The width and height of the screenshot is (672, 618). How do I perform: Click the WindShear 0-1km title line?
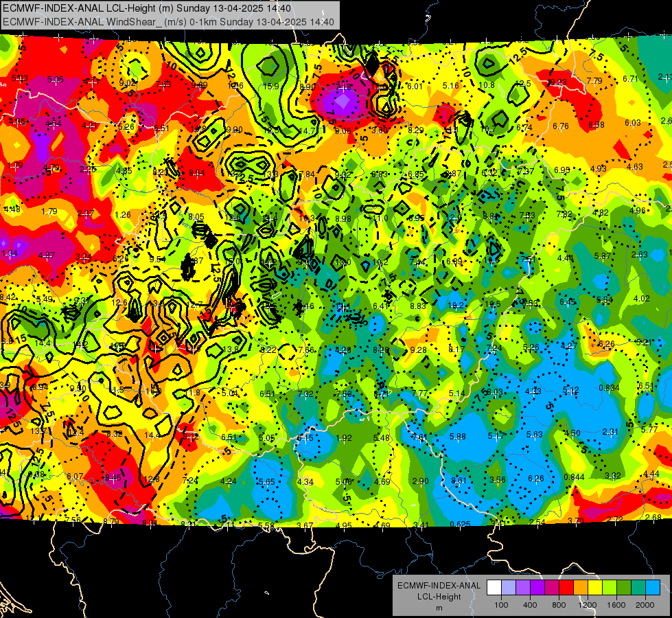click(168, 22)
